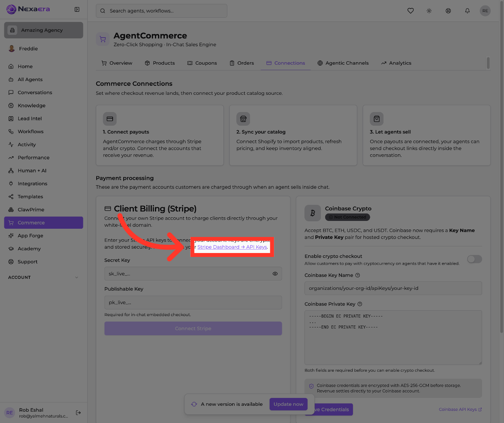This screenshot has width=504, height=423.
Task: Open Support in sidebar
Action: [x=43, y=262]
